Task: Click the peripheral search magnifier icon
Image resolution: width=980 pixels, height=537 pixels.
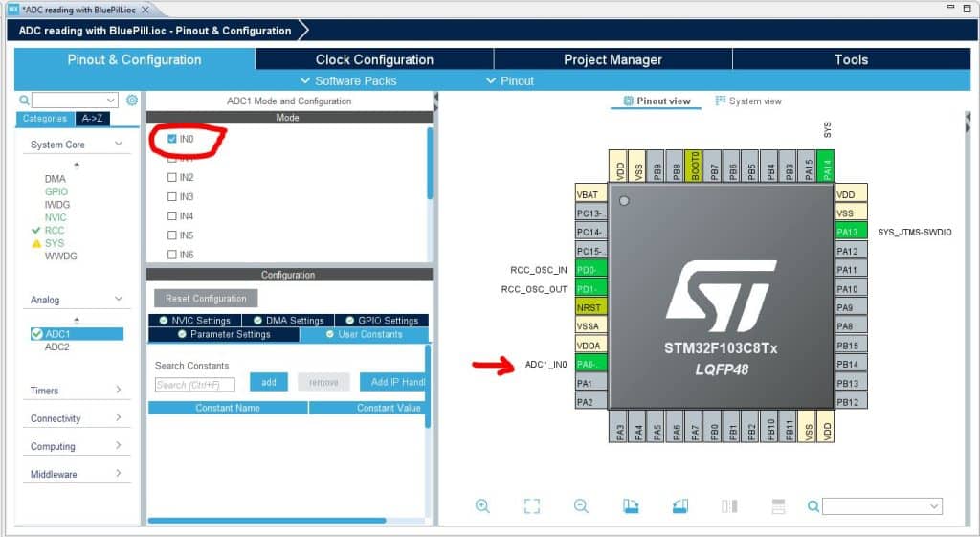Action: tap(24, 100)
